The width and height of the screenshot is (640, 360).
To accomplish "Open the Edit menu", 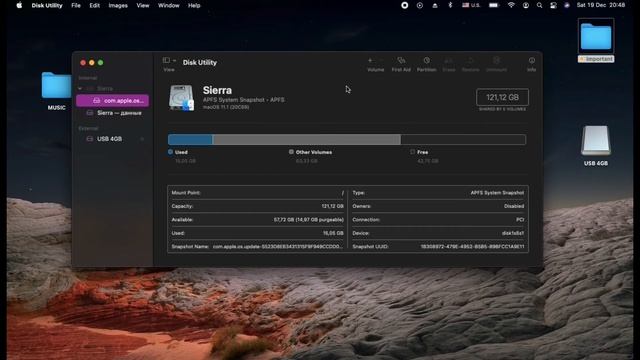I will 95,5.
